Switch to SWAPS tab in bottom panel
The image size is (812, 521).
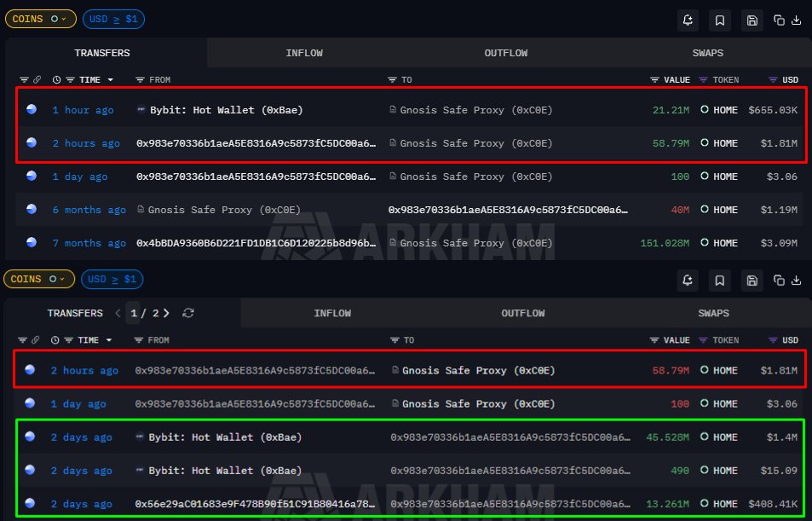[713, 313]
